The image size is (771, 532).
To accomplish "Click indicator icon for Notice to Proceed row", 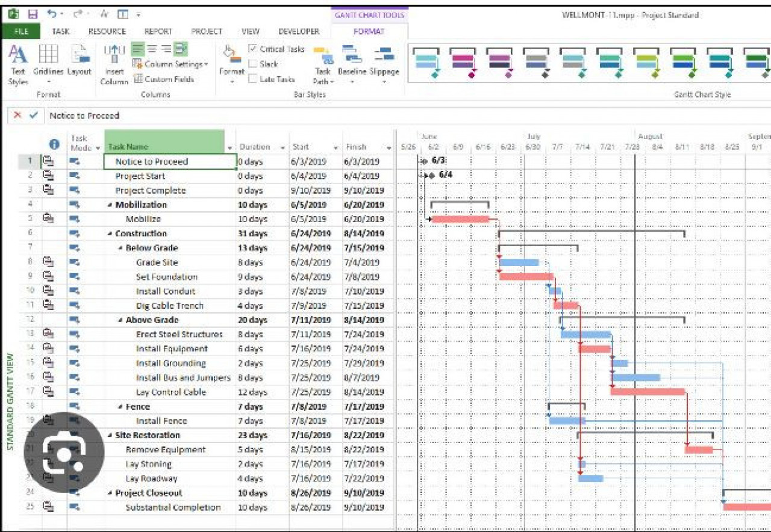I will 48,161.
